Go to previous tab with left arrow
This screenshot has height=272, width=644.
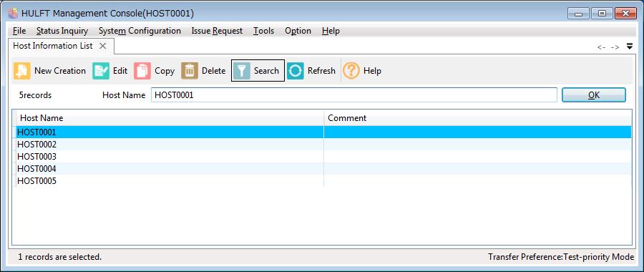601,47
